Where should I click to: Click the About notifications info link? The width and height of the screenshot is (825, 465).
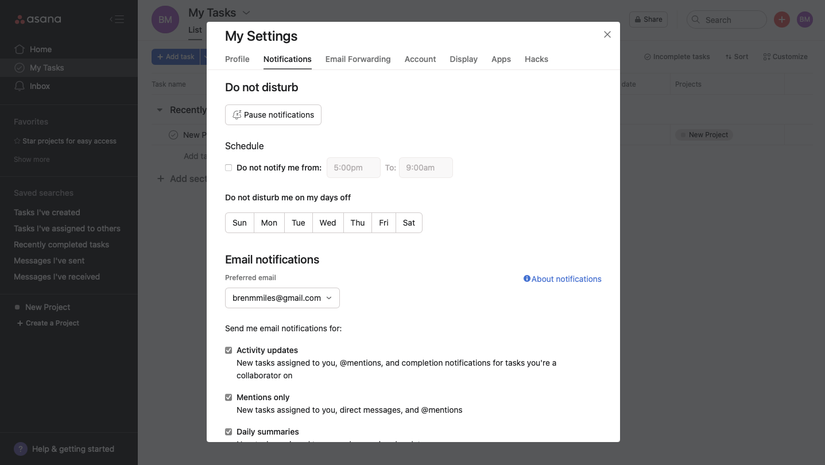tap(562, 279)
